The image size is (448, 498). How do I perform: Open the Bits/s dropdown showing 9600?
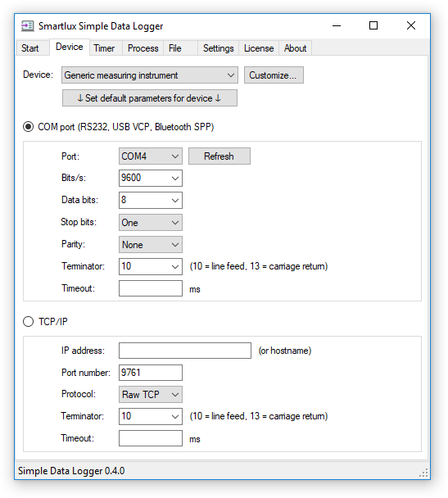click(x=151, y=179)
